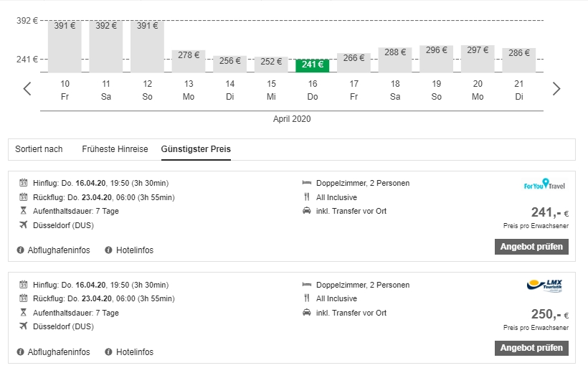Click the next dates right arrow

(556, 89)
